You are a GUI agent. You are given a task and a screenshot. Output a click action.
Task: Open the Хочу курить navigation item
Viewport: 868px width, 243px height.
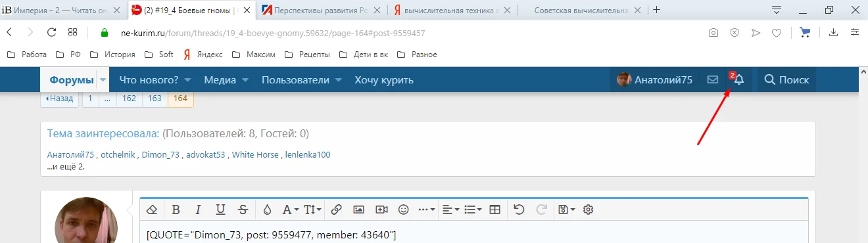pyautogui.click(x=384, y=80)
